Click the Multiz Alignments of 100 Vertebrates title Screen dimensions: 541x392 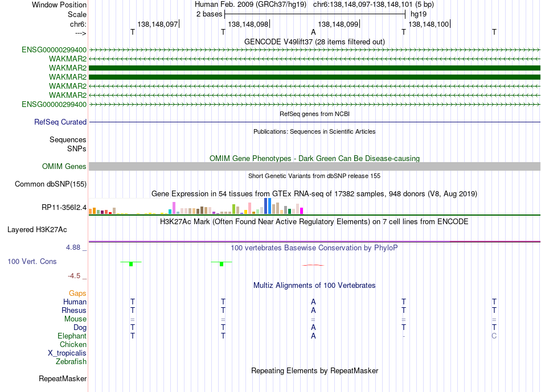coord(314,286)
